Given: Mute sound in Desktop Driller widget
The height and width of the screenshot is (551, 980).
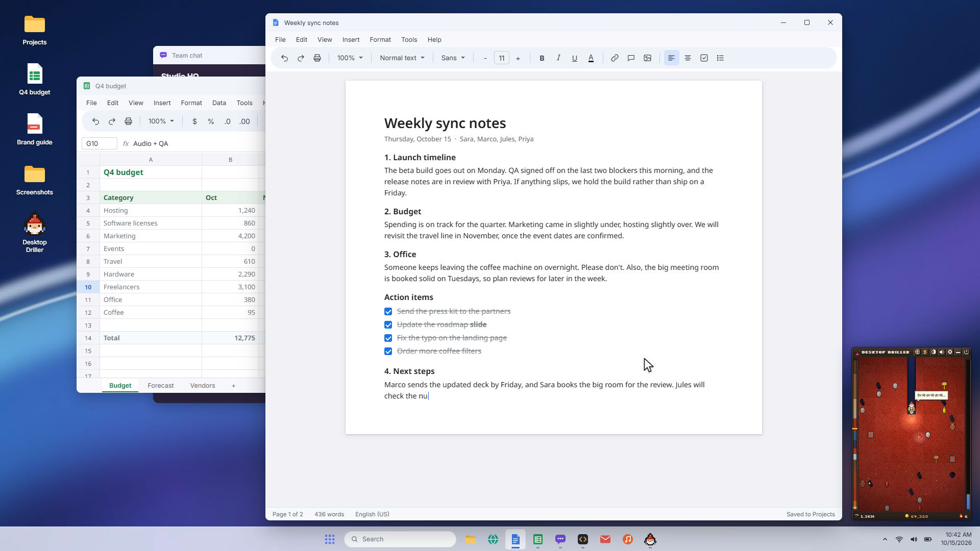Looking at the screenshot, I should (941, 352).
